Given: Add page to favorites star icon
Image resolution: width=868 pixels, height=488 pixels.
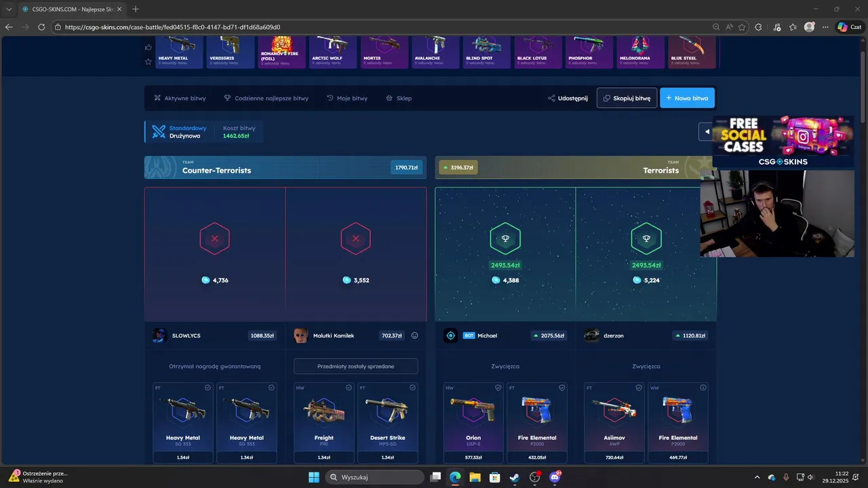Looking at the screenshot, I should (x=742, y=27).
